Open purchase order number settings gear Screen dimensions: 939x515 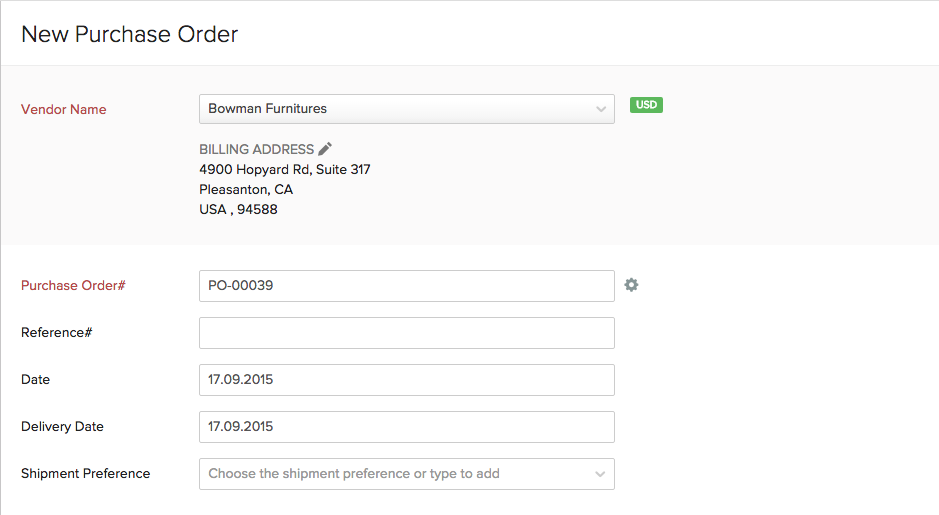[631, 285]
